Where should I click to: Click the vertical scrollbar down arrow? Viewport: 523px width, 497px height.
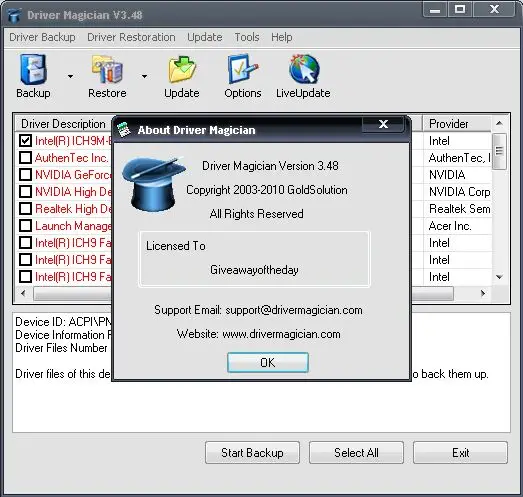point(499,277)
